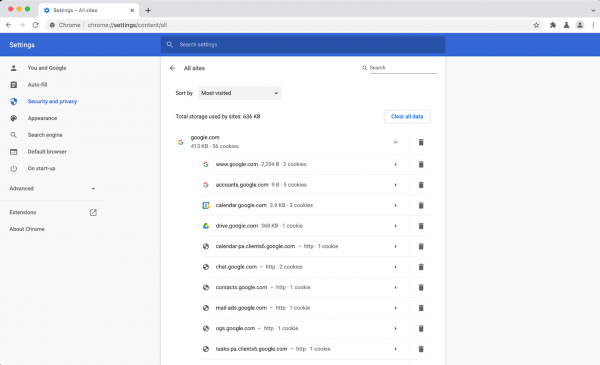Expand calendar-pa.clients6.google.com details arrow
The width and height of the screenshot is (600, 365).
(x=396, y=246)
